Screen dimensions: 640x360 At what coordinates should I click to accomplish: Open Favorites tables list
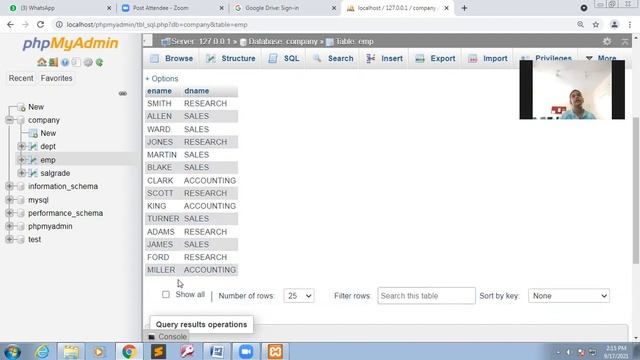click(x=56, y=78)
